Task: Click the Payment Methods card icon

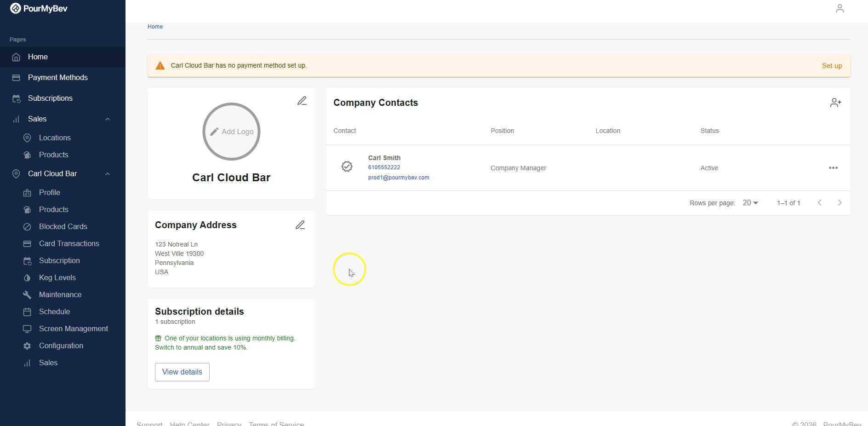Action: (x=16, y=78)
